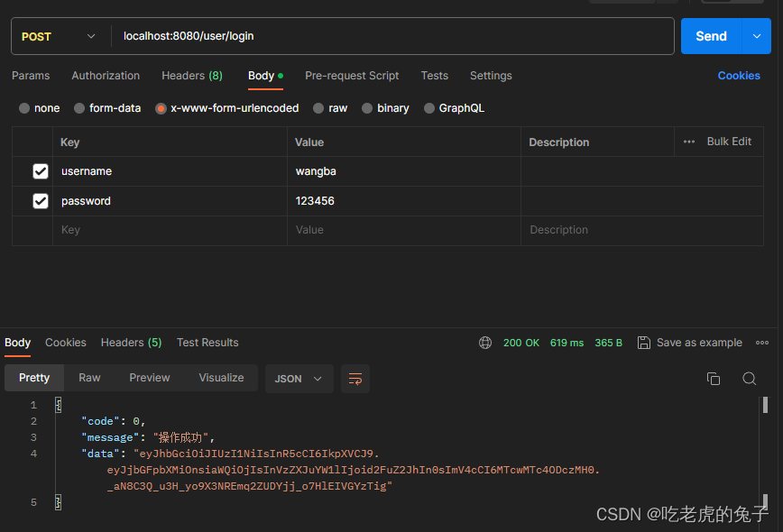Open more response actions with ellipsis icon

(x=762, y=343)
